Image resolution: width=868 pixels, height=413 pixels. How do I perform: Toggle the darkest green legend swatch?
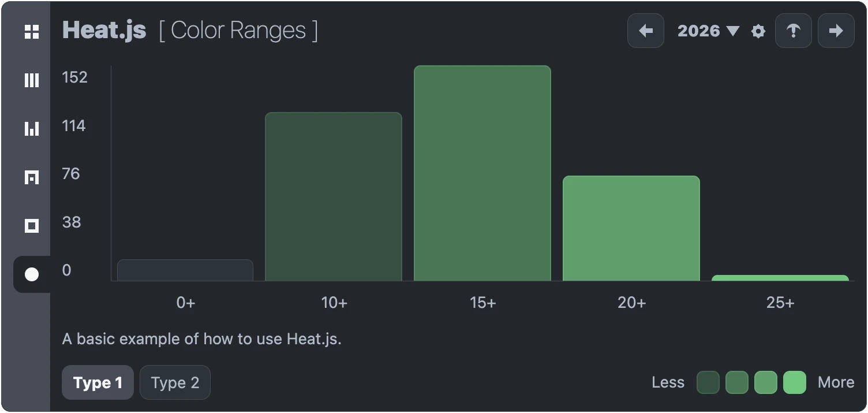click(x=708, y=382)
